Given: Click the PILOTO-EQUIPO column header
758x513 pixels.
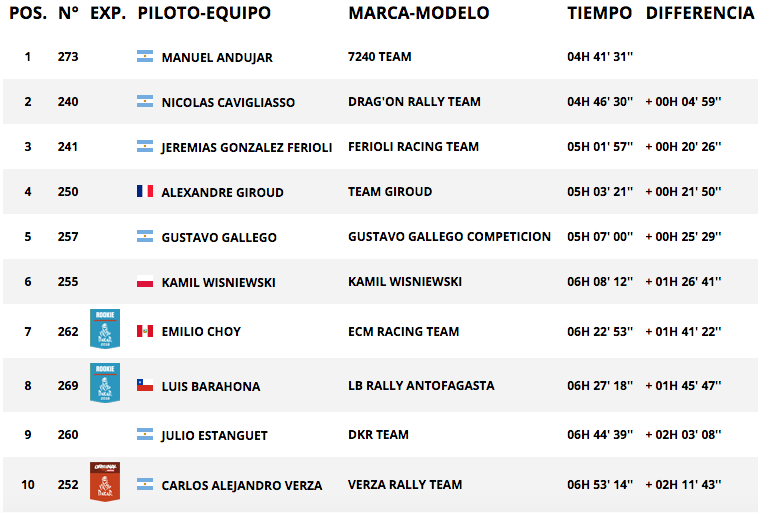Looking at the screenshot, I should tap(204, 13).
